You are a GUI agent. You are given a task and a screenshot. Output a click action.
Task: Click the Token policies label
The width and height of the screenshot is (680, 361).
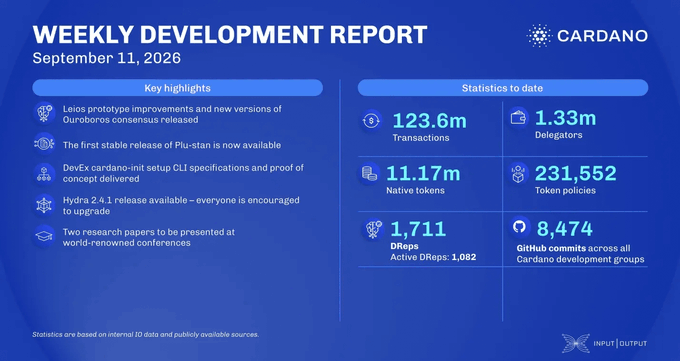point(565,190)
